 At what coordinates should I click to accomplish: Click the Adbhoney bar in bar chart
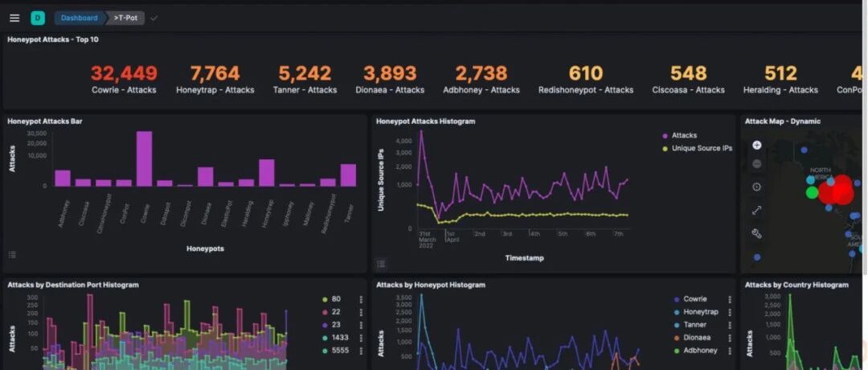coord(63,179)
